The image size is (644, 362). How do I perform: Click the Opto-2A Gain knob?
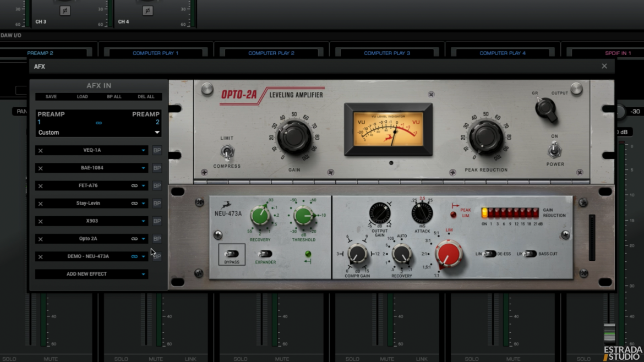(x=294, y=138)
